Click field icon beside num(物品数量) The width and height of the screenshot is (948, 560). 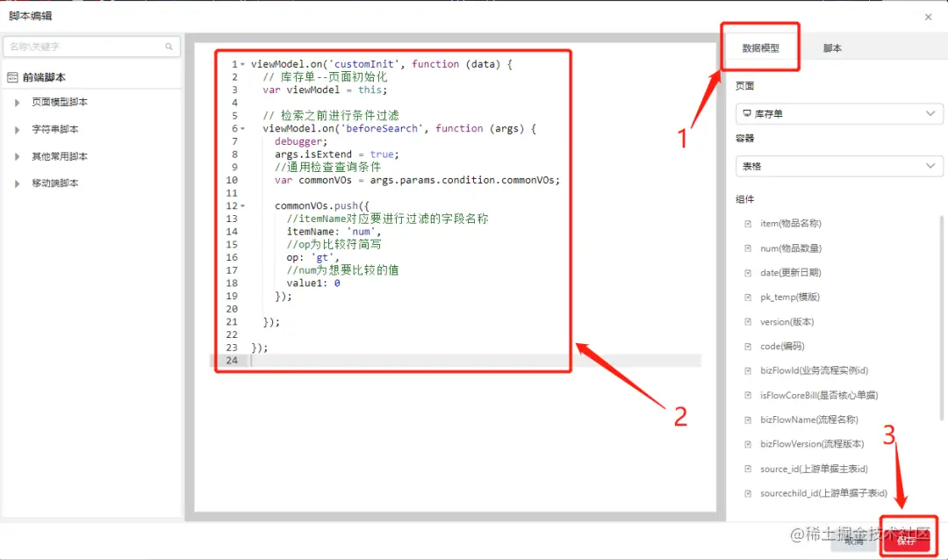748,248
